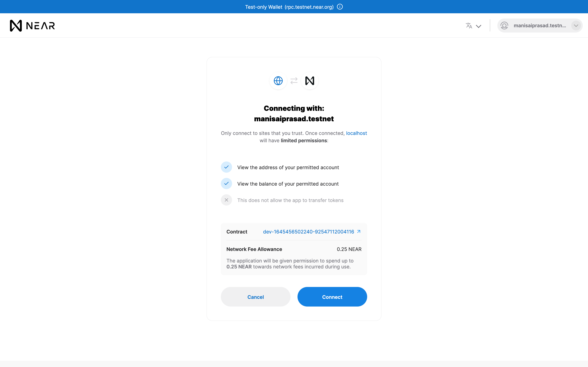Open the manisaiprasad.testnet account dropdown
Viewport: 588px width, 367px height.
(539, 26)
